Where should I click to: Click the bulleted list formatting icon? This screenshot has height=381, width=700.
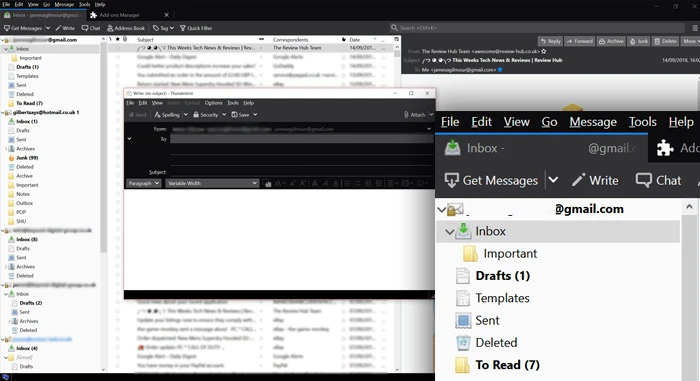point(347,183)
